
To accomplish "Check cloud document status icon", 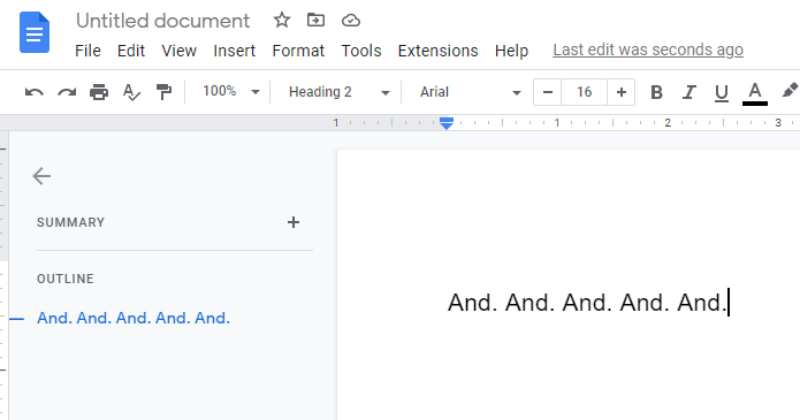I will pyautogui.click(x=350, y=20).
